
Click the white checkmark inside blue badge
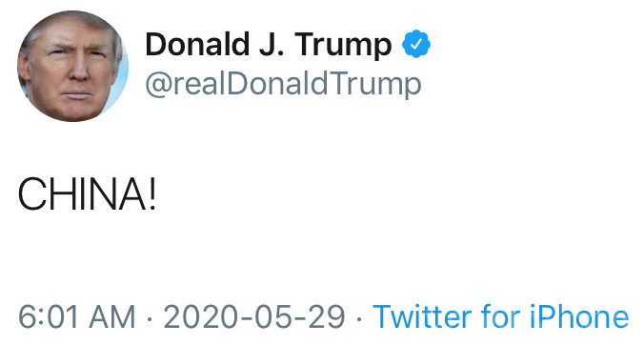416,44
